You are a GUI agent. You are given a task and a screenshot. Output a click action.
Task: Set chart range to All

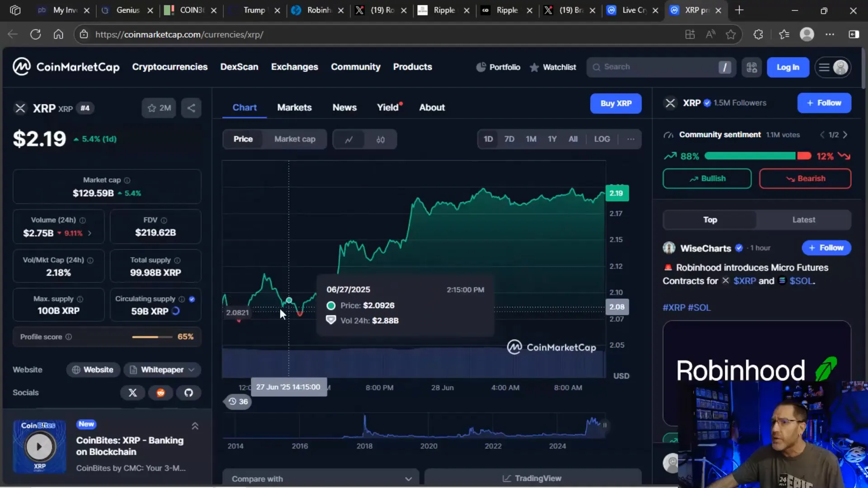point(573,139)
